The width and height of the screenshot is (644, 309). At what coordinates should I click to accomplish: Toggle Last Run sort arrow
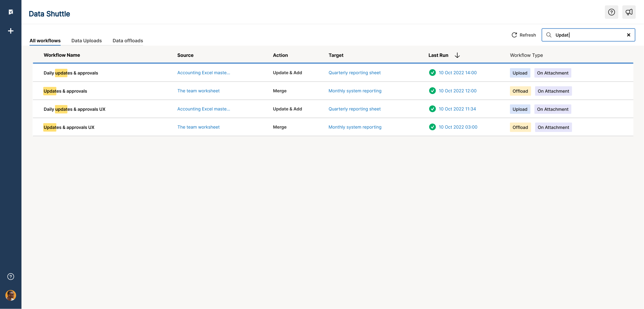[457, 55]
